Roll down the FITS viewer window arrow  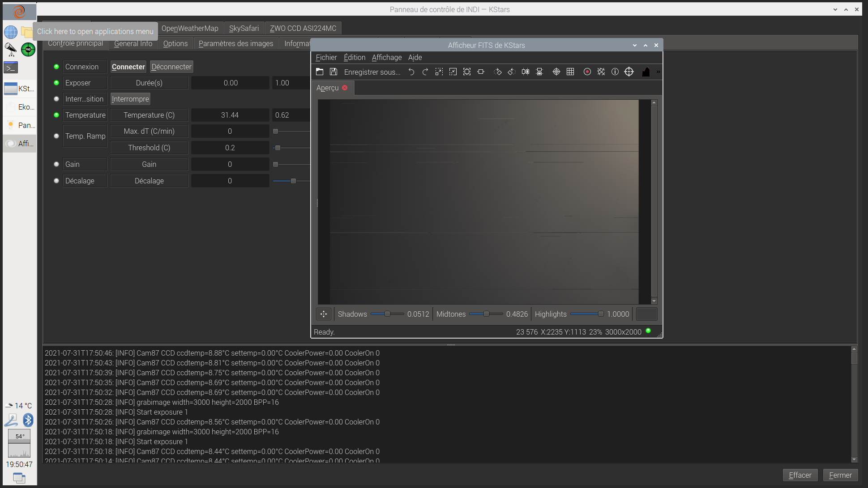[635, 45]
